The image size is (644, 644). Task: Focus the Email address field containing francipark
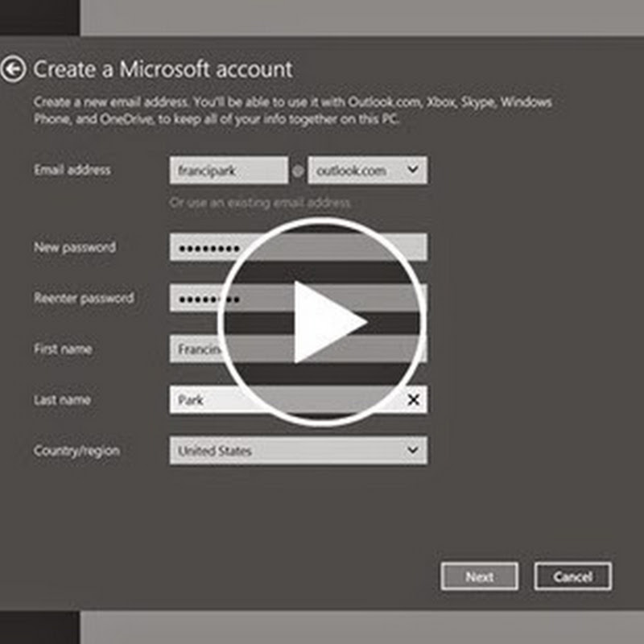(x=229, y=170)
